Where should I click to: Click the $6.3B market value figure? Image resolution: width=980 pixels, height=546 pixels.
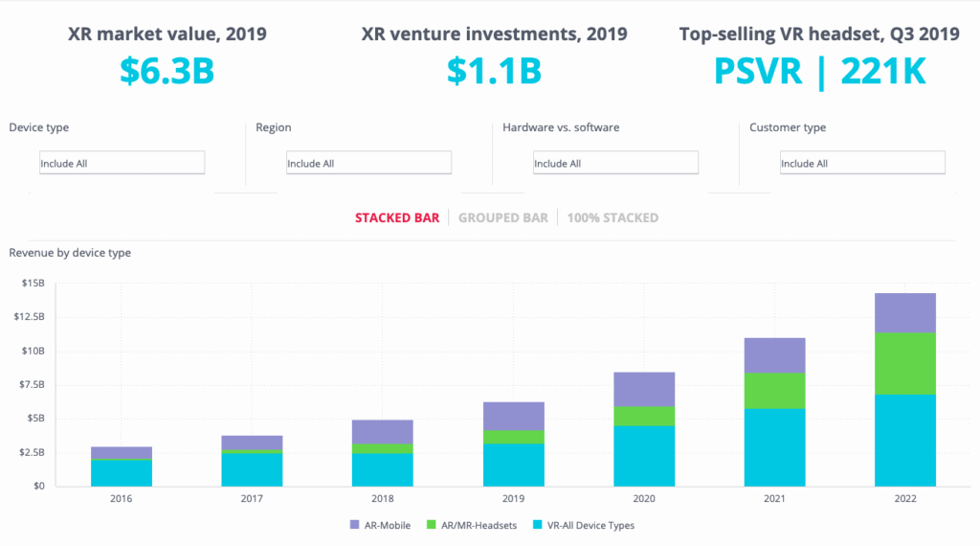click(167, 71)
